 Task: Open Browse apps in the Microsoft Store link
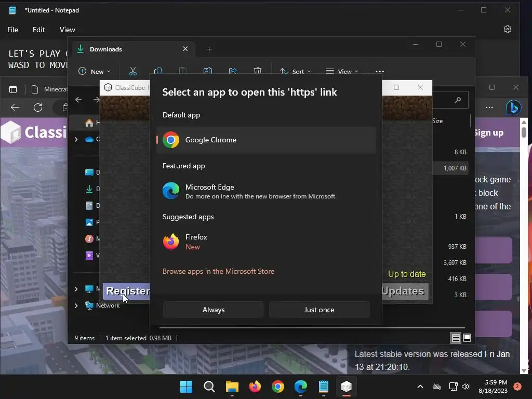pos(219,271)
